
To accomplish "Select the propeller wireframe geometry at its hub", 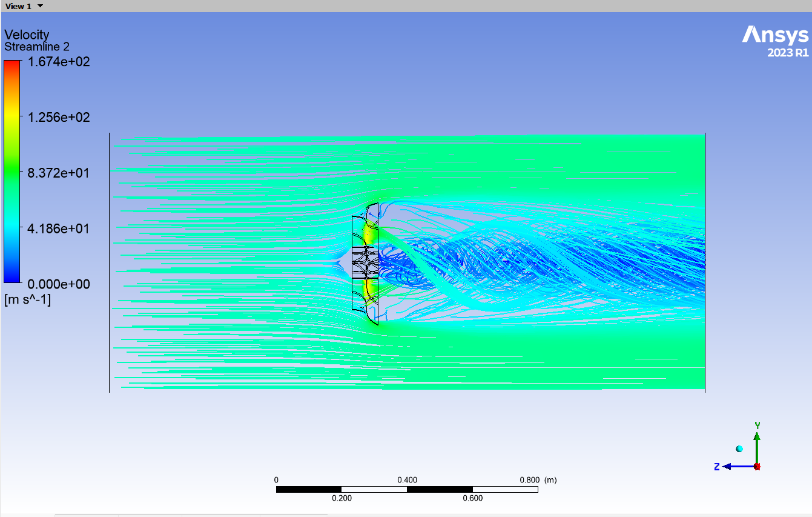I will 365,263.
